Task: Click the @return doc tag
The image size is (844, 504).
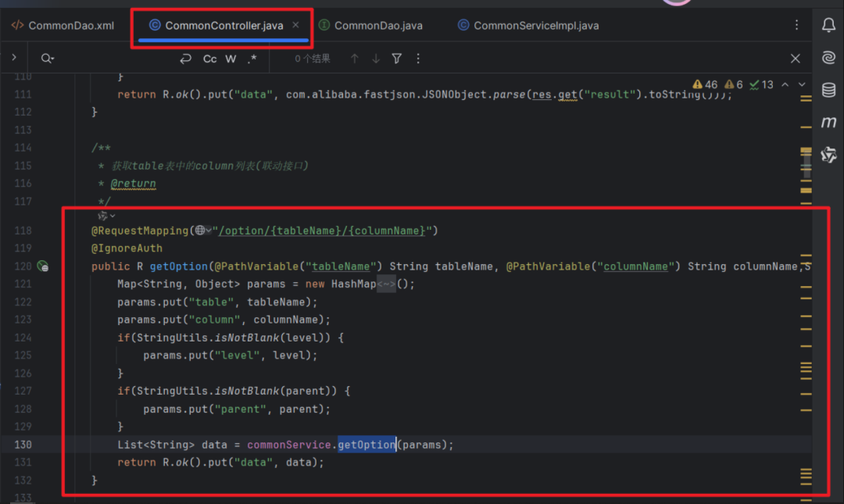Action: 134,184
